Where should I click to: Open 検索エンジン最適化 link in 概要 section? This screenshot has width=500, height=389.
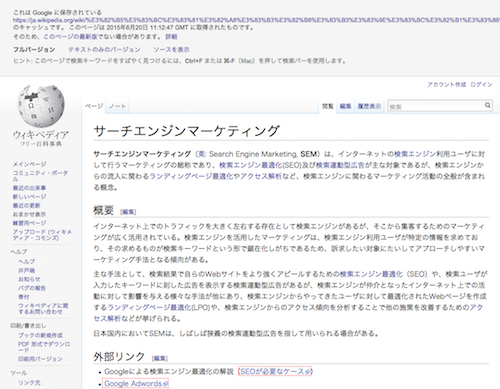[371, 274]
